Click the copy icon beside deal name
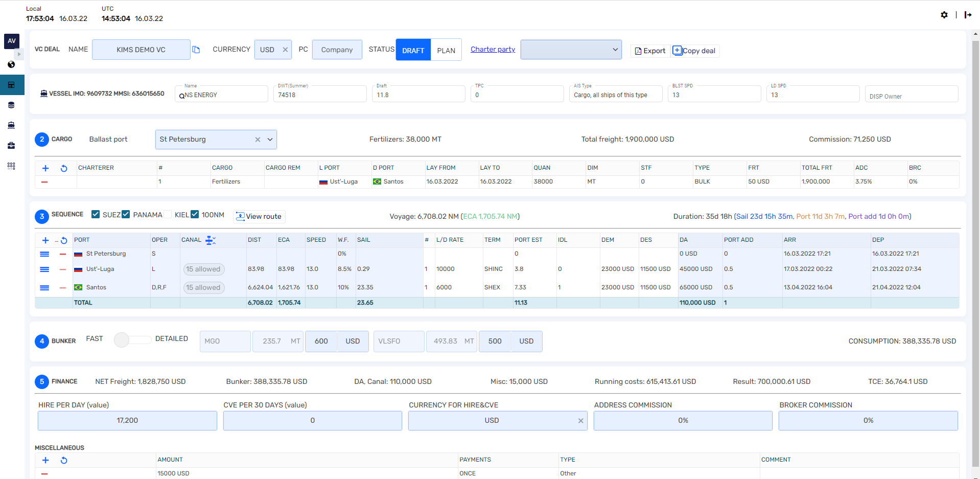Image resolution: width=980 pixels, height=479 pixels. click(196, 50)
